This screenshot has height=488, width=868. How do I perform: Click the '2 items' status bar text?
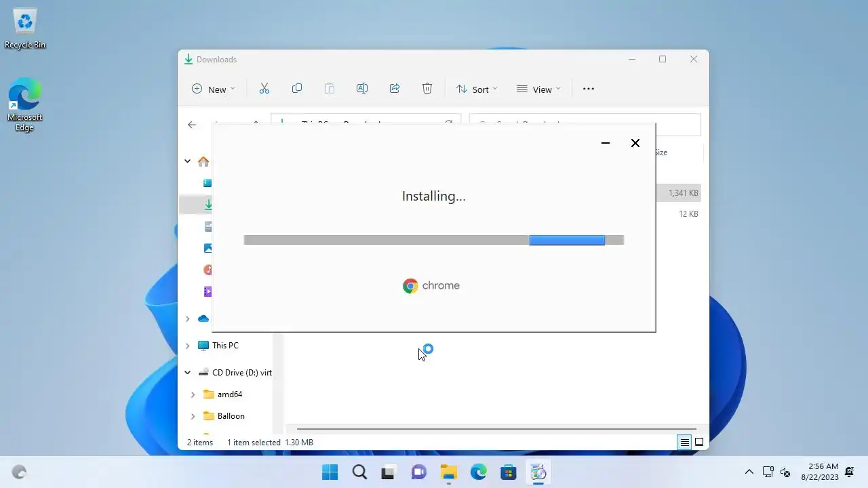click(200, 443)
